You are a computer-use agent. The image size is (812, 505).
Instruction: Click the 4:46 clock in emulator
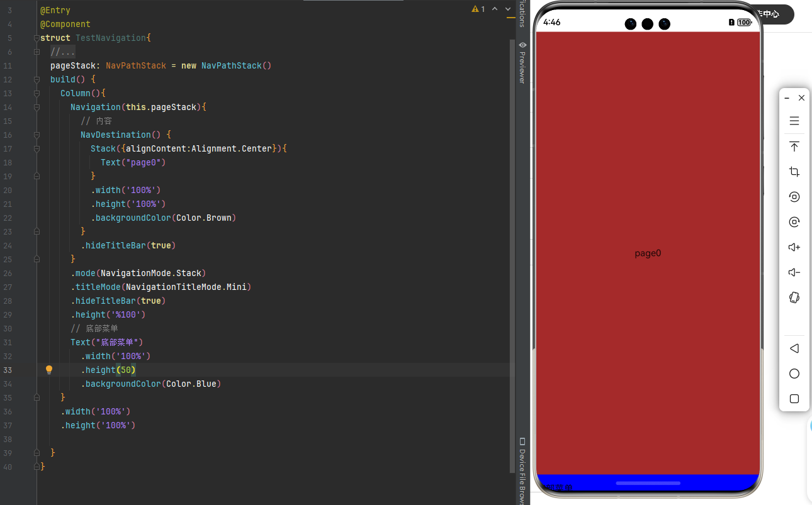pos(551,23)
